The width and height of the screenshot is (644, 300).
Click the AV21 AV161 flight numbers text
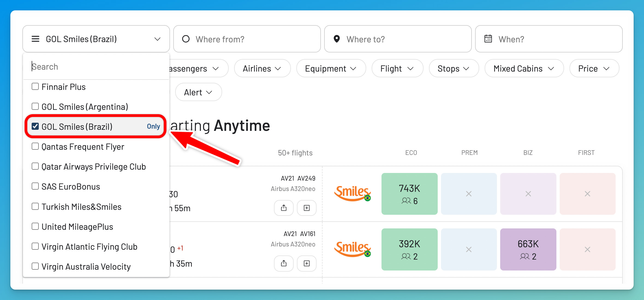click(x=299, y=234)
